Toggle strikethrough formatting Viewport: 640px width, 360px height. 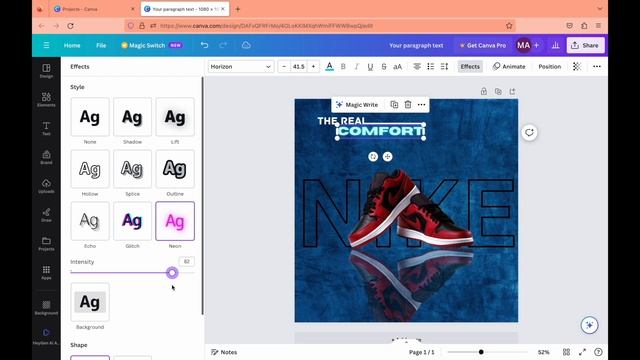point(384,67)
